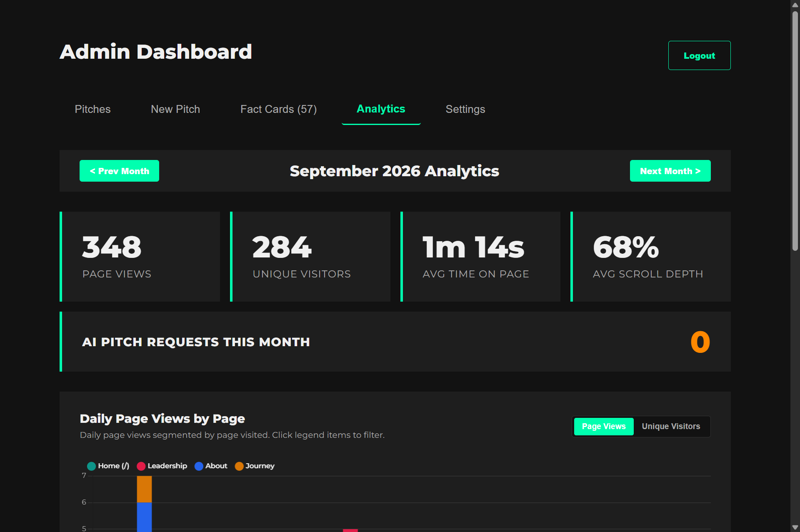Click the 284 Unique Visitors stat card
This screenshot has width=800, height=532.
[x=310, y=257]
